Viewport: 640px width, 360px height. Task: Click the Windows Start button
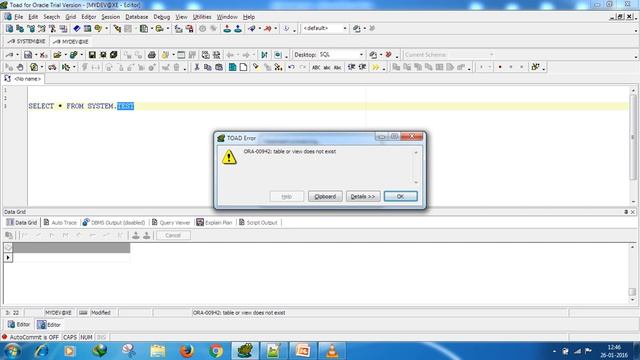click(11, 351)
